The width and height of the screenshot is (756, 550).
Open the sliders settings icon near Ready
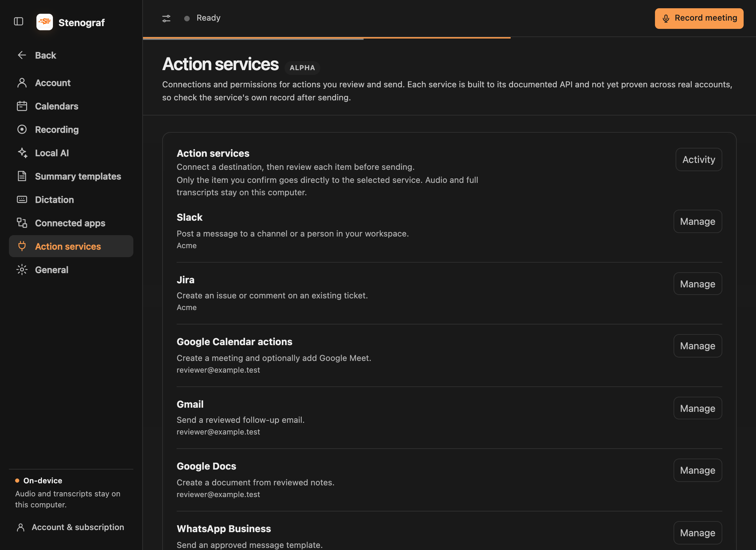click(x=166, y=18)
